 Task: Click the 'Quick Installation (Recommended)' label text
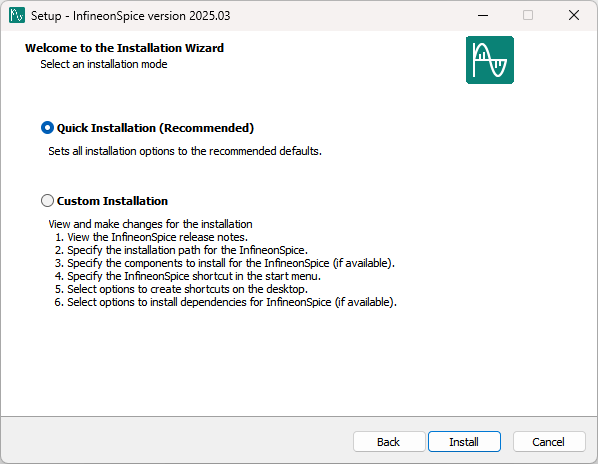155,128
